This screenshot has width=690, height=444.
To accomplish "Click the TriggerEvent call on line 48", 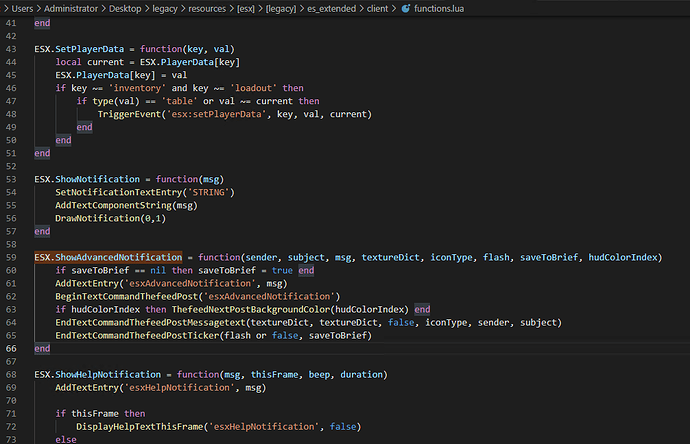I will (129, 114).
